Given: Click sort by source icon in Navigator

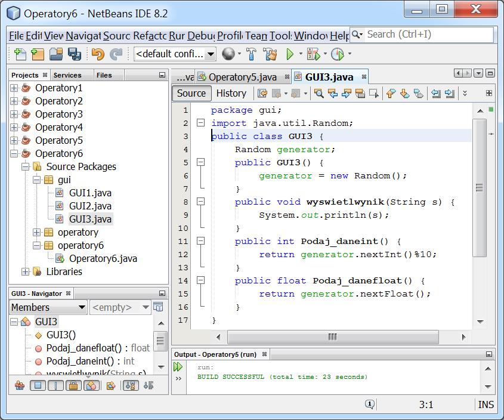Looking at the screenshot, I should pos(148,385).
